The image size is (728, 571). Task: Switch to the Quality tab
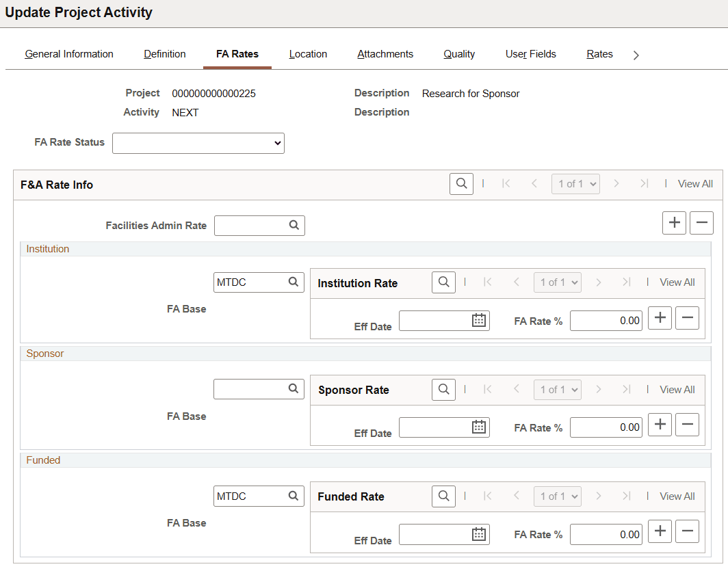click(x=458, y=53)
